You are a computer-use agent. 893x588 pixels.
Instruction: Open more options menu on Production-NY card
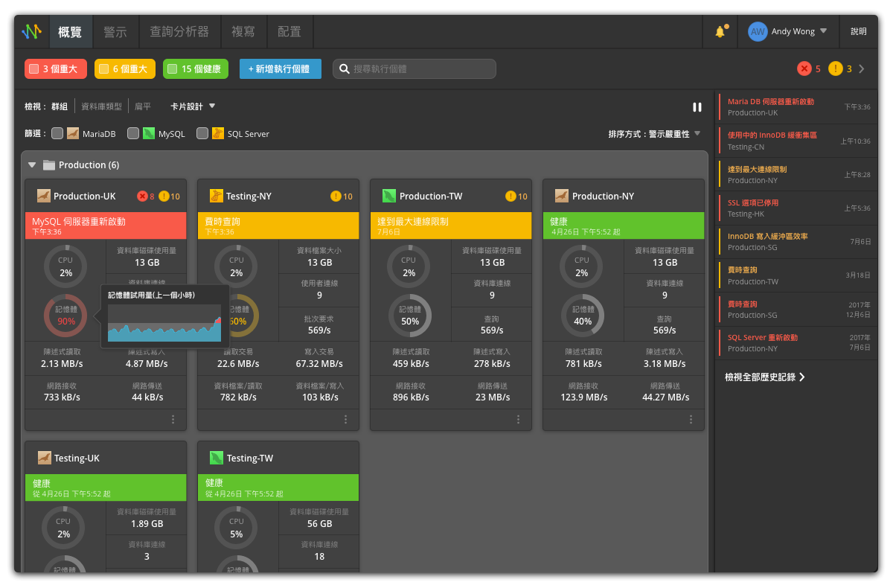coord(691,420)
